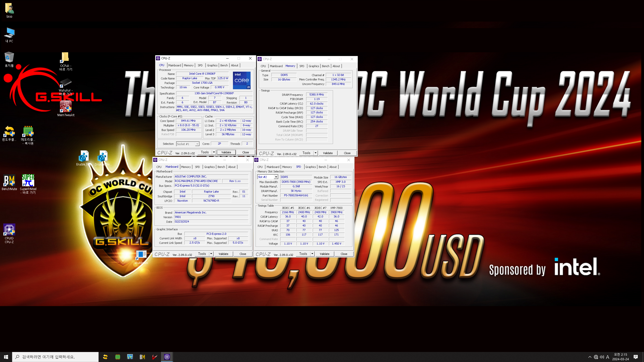Viewport: 644px width, 362px height.
Task: Click the Bus Speed value 106.20 MHz
Action: [188, 130]
